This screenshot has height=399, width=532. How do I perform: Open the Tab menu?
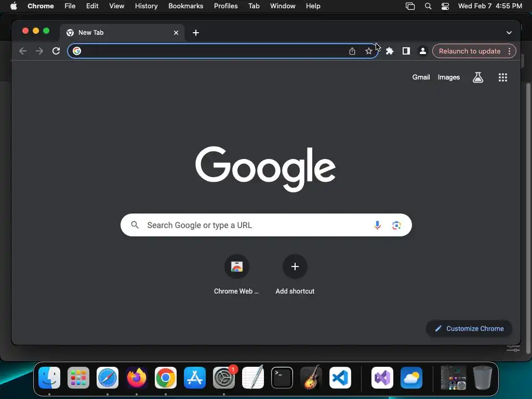[x=254, y=6]
